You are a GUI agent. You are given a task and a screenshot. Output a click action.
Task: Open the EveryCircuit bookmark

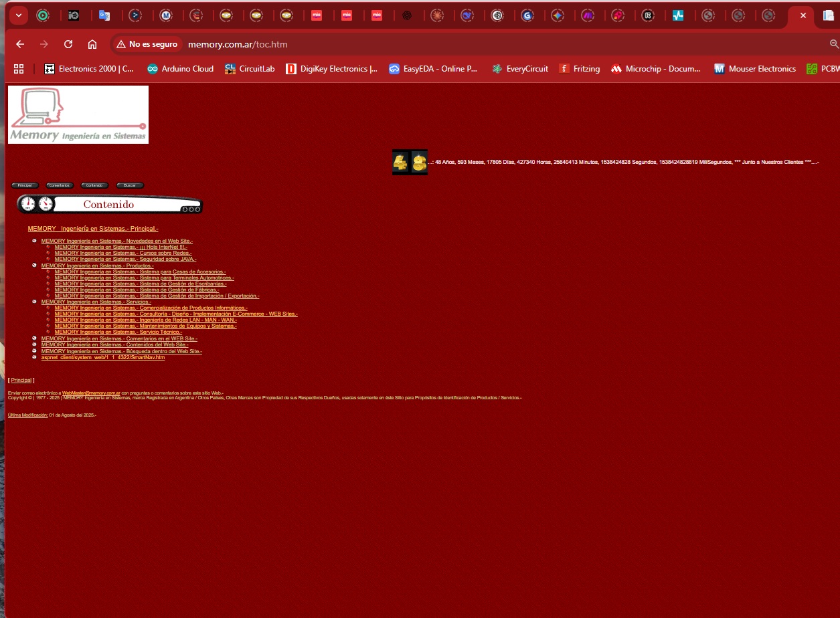[x=520, y=68]
